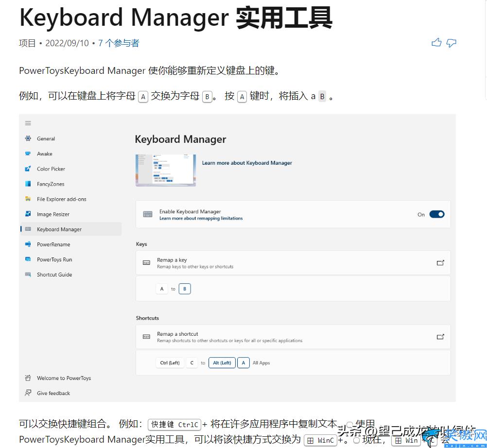This screenshot has width=487, height=448.
Task: Click the PowerRename icon
Action: click(x=28, y=244)
